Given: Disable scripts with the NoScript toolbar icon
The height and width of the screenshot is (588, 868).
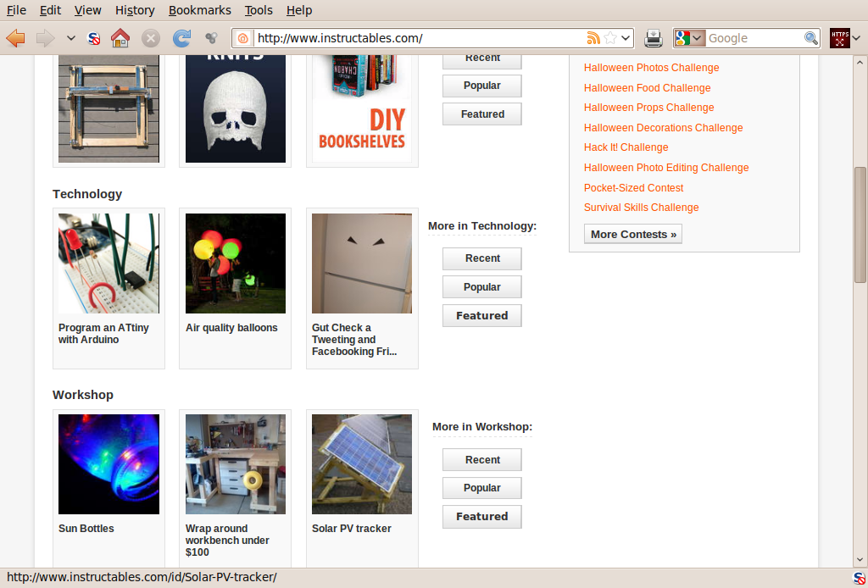Looking at the screenshot, I should (92, 37).
